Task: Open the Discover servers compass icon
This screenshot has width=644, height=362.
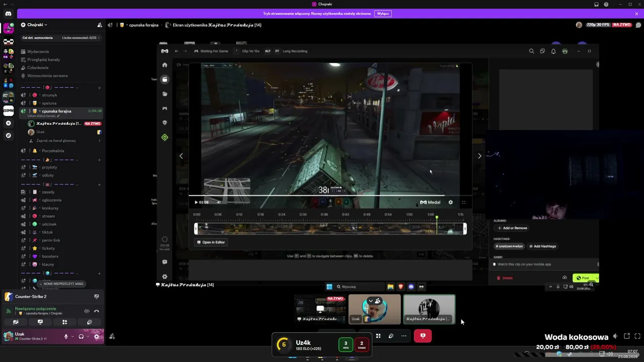Action: 8,135
